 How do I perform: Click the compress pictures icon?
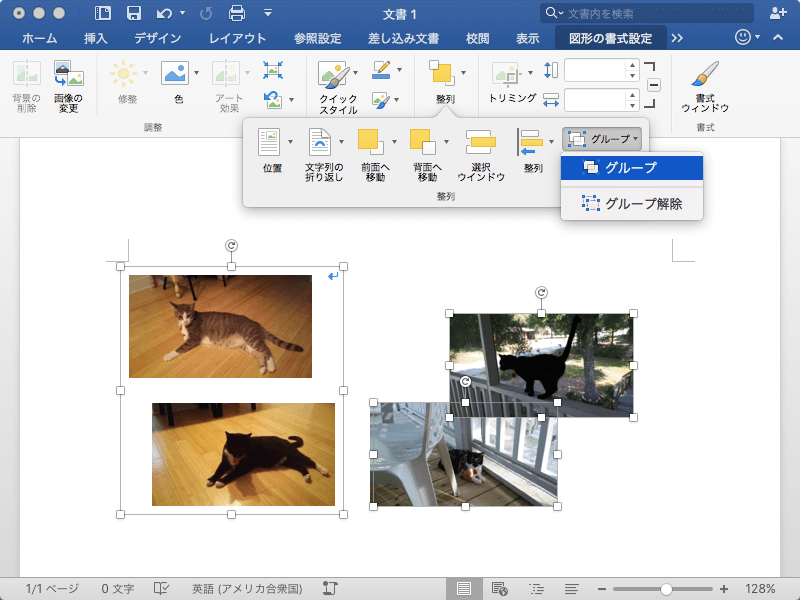pos(273,70)
